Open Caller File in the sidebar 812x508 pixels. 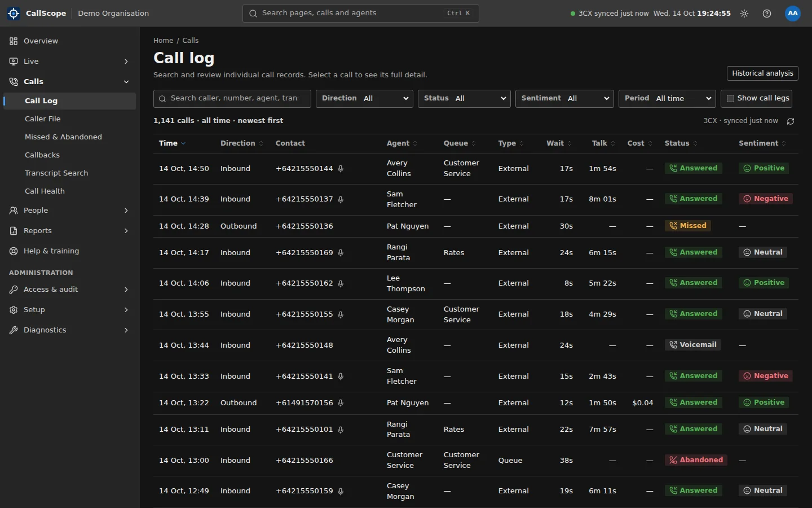[x=70, y=119]
